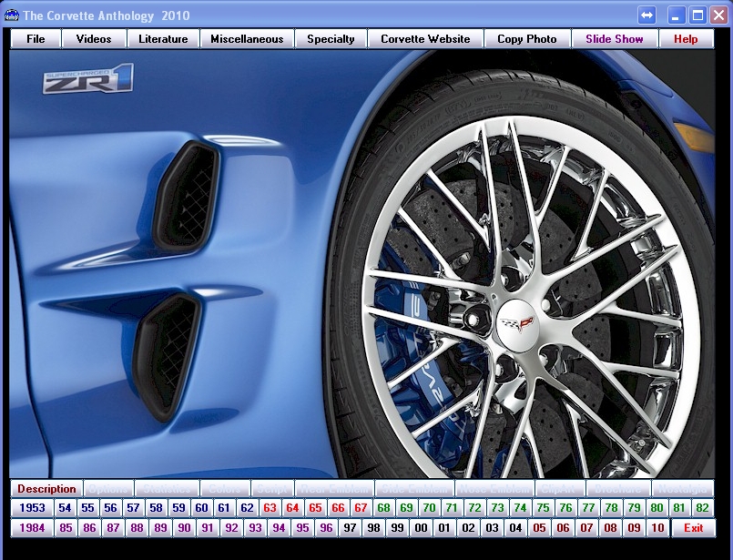The height and width of the screenshot is (560, 733).
Task: Choose model year 57
Action: click(x=133, y=508)
